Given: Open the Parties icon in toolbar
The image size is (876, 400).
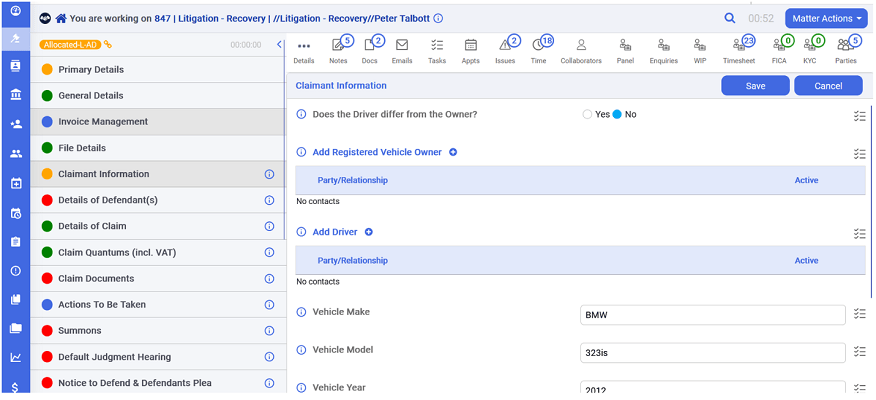Looking at the screenshot, I should click(x=845, y=45).
